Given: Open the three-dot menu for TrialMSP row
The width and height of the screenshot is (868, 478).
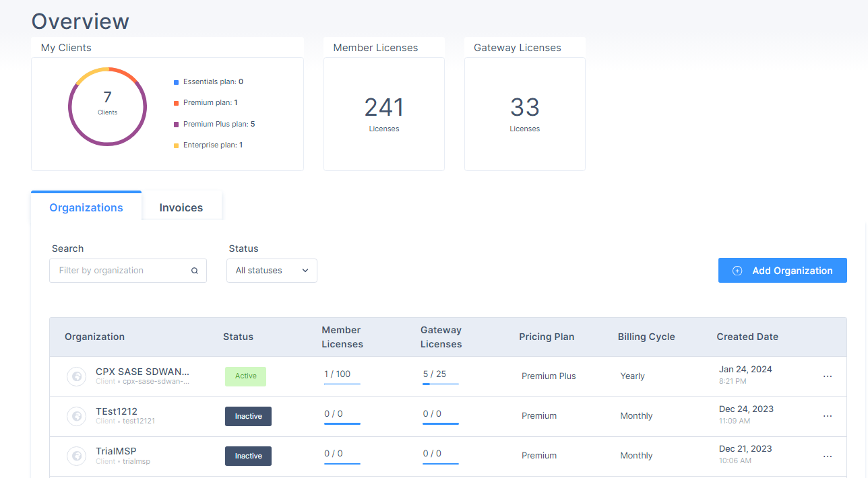Looking at the screenshot, I should coord(828,456).
